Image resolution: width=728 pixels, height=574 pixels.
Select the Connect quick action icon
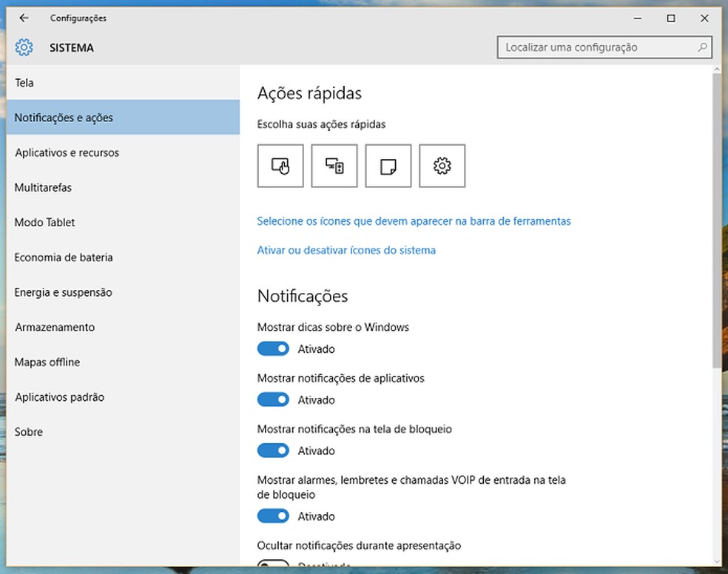(334, 166)
